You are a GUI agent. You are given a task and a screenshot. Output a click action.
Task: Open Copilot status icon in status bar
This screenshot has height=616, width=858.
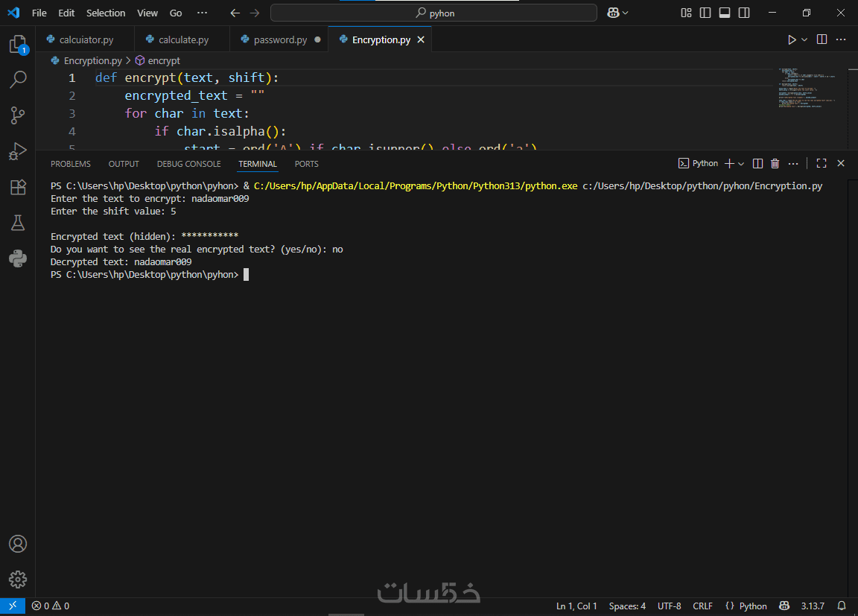point(784,606)
